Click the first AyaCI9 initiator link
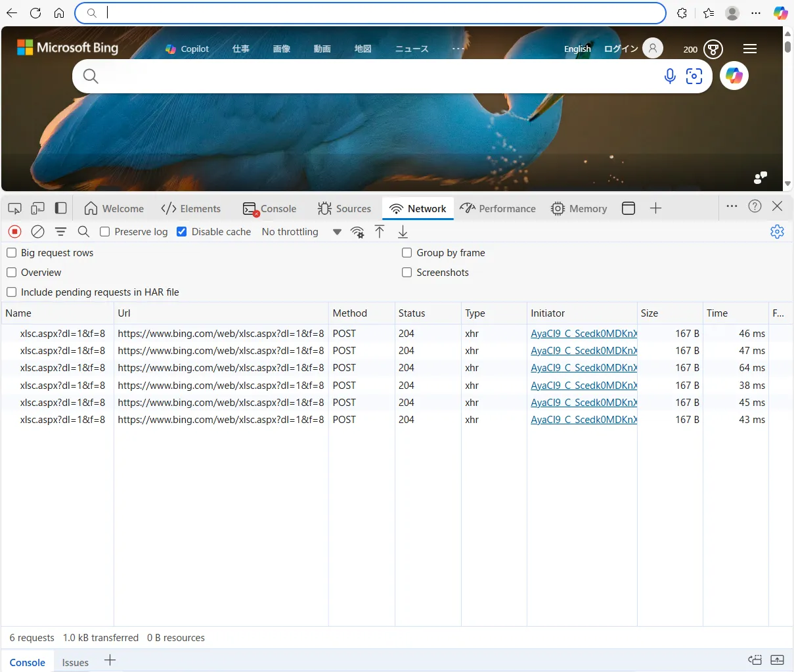This screenshot has width=794, height=672. coord(583,334)
